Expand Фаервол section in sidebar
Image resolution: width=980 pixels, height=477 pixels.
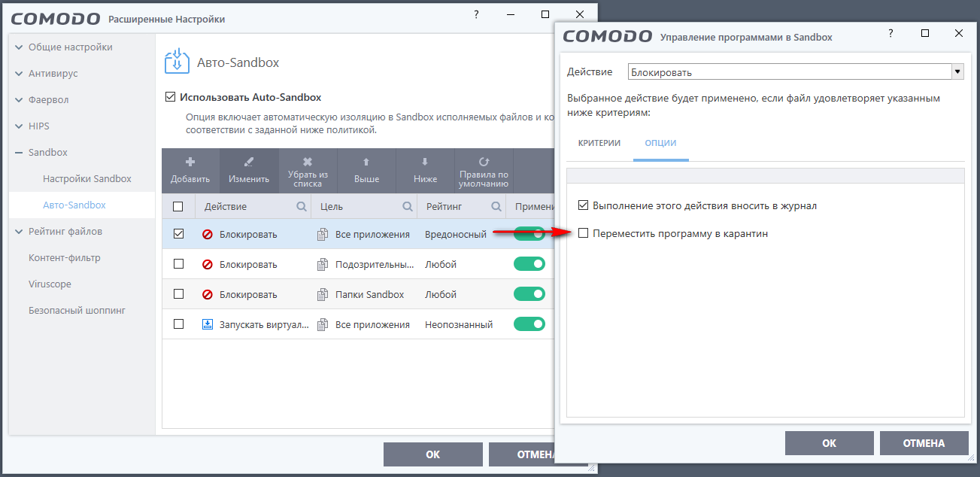point(20,100)
